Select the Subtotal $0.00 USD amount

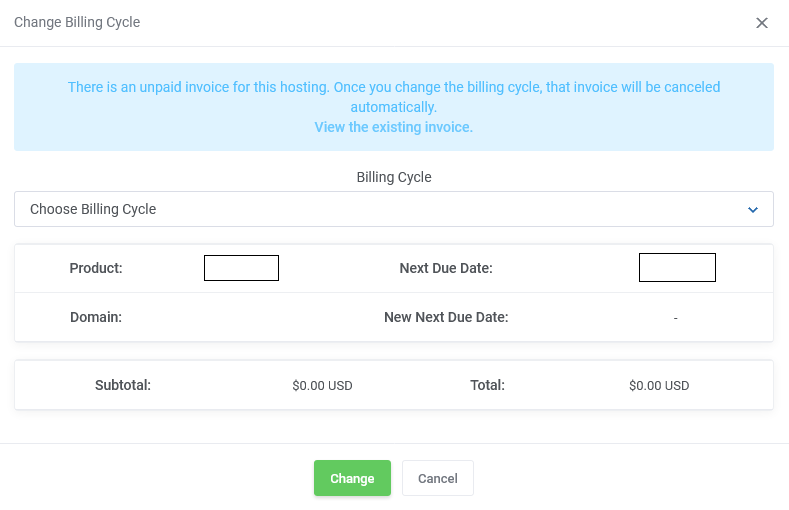pyautogui.click(x=322, y=386)
